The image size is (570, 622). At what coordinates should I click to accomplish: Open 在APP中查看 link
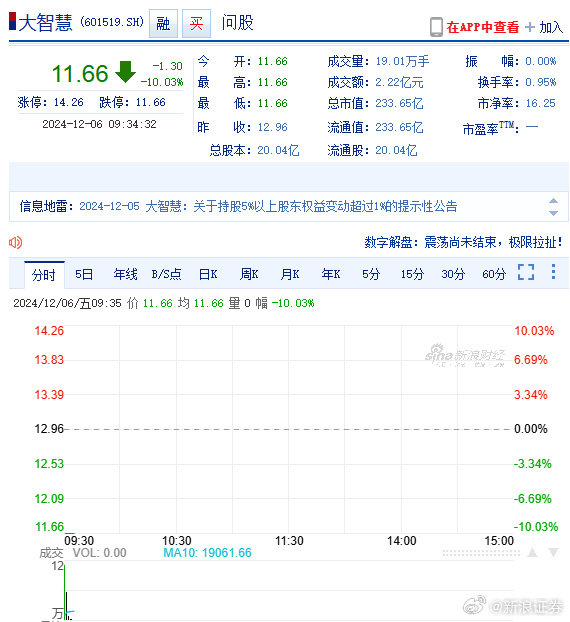point(482,27)
